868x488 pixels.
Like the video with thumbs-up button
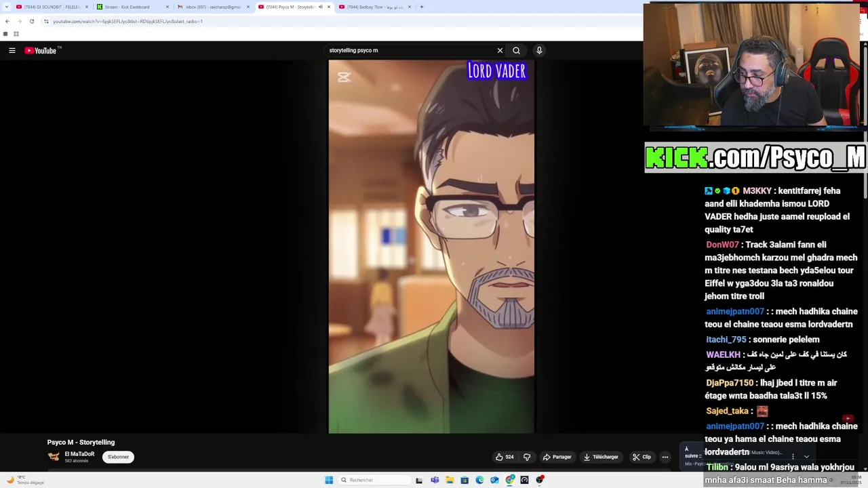(499, 457)
